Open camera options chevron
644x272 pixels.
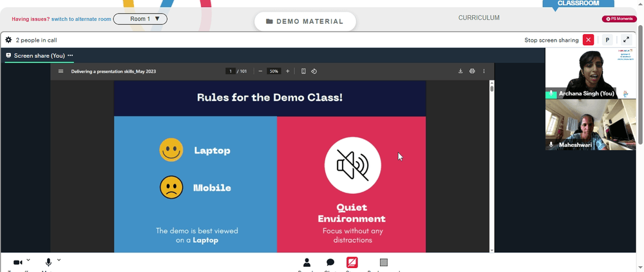point(28,260)
